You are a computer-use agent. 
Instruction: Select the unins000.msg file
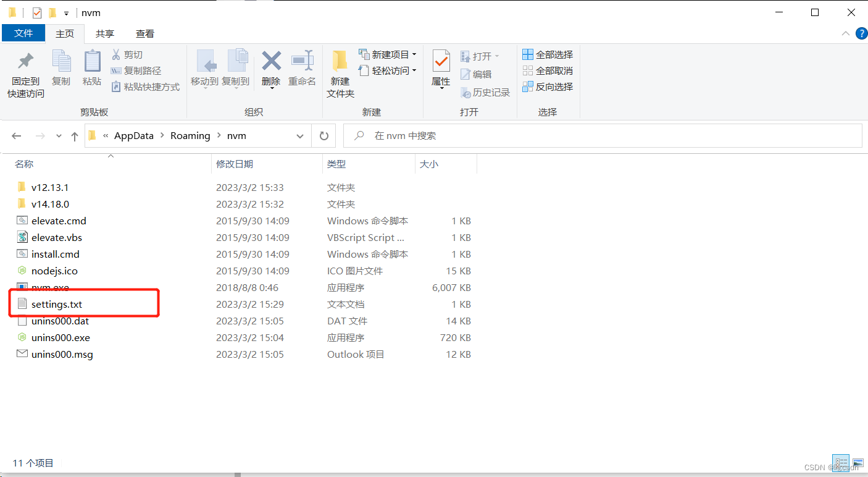coord(62,354)
